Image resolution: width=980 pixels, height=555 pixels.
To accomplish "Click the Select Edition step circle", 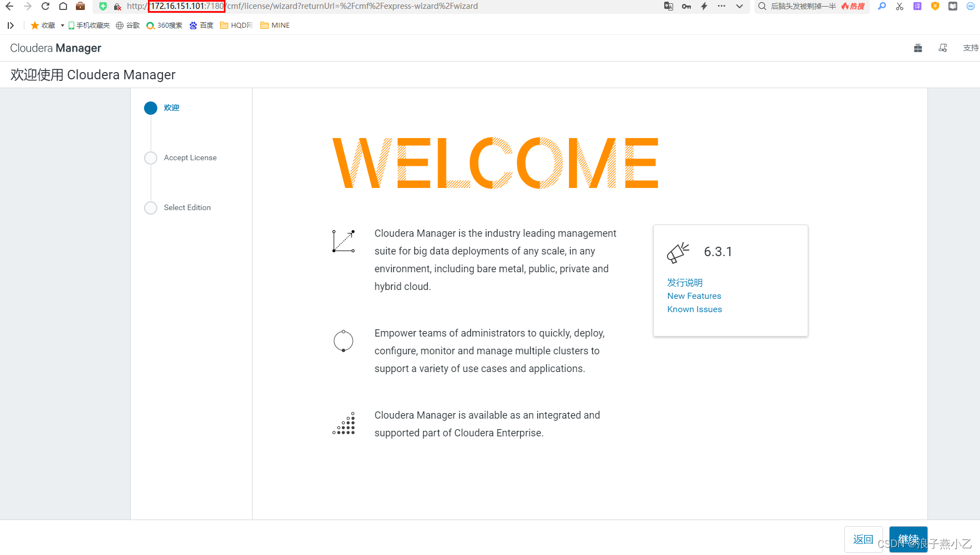I will coord(151,208).
